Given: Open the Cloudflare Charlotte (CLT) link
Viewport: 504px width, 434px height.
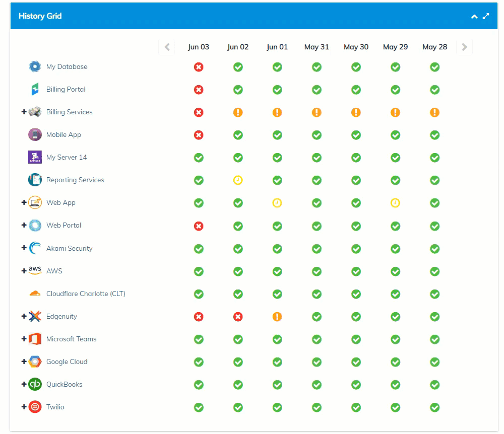Looking at the screenshot, I should click(86, 294).
